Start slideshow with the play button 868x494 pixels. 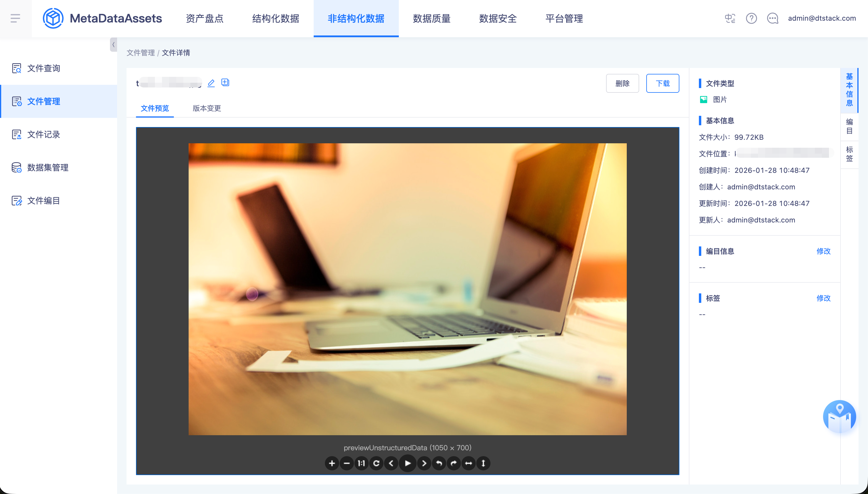click(x=408, y=463)
